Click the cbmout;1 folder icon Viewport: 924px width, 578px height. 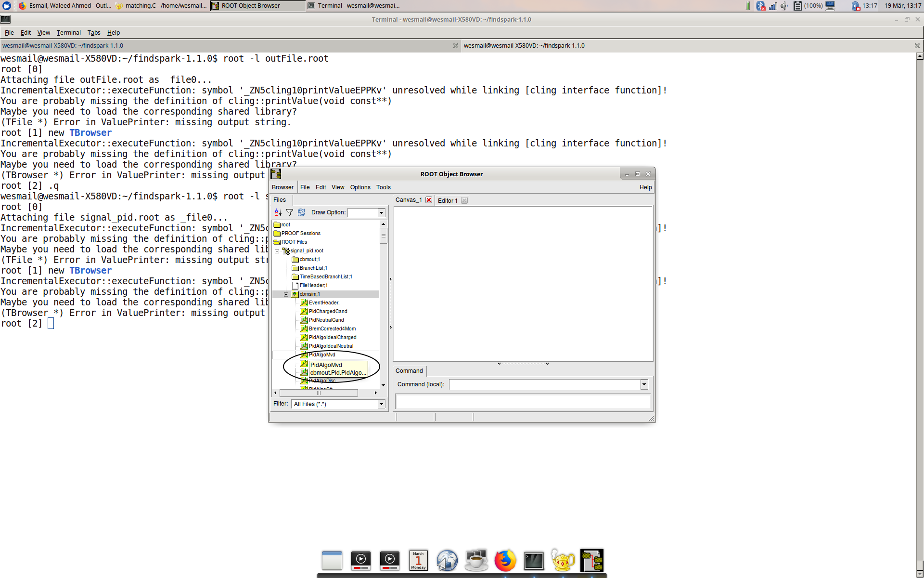click(295, 260)
